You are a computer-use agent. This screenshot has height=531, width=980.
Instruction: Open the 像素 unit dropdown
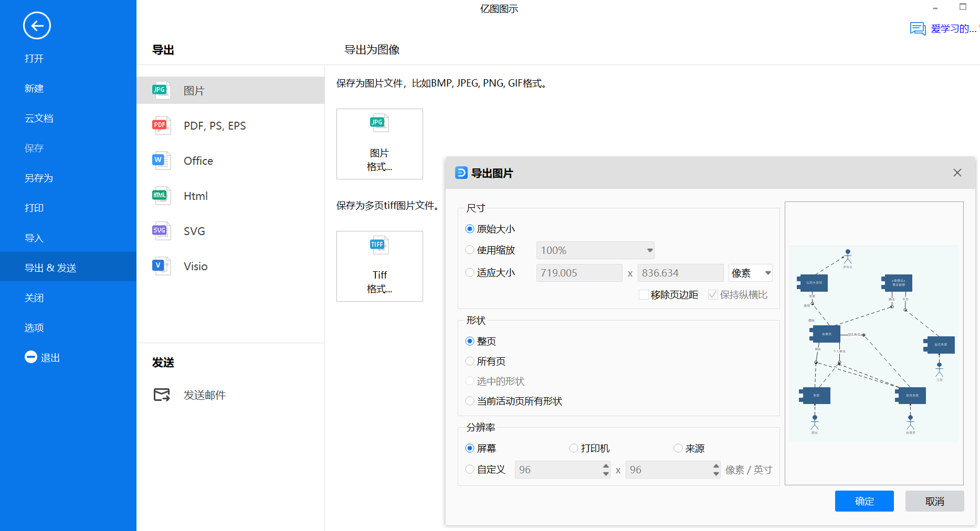coord(767,273)
